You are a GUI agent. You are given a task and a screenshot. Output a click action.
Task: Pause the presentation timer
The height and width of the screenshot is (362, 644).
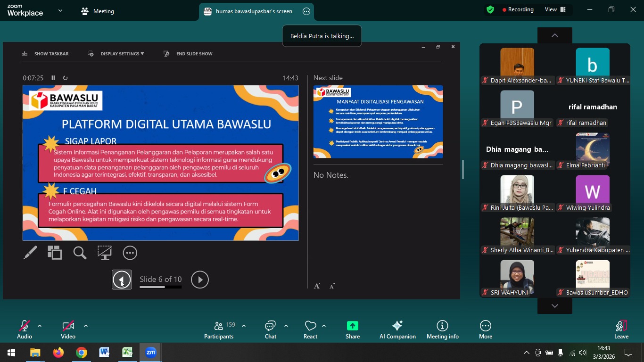(x=53, y=78)
